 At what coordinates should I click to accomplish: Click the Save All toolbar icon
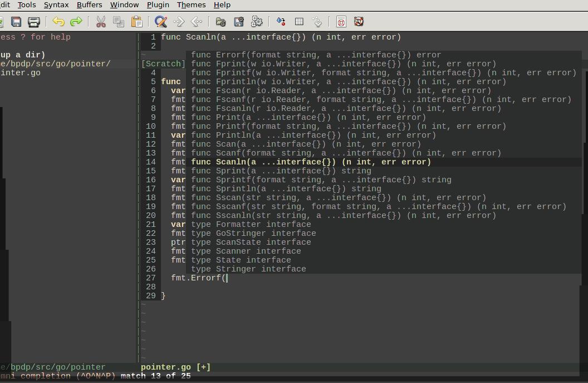[x=16, y=22]
